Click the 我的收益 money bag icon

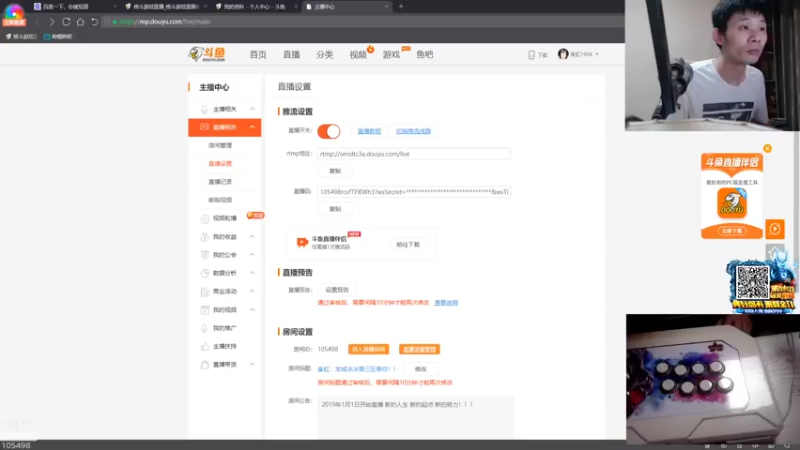tap(205, 237)
